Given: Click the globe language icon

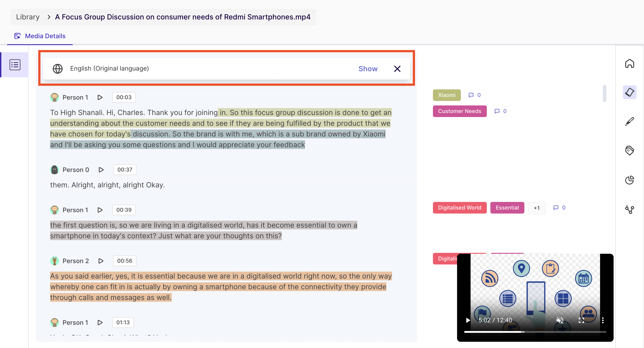Looking at the screenshot, I should (x=57, y=69).
